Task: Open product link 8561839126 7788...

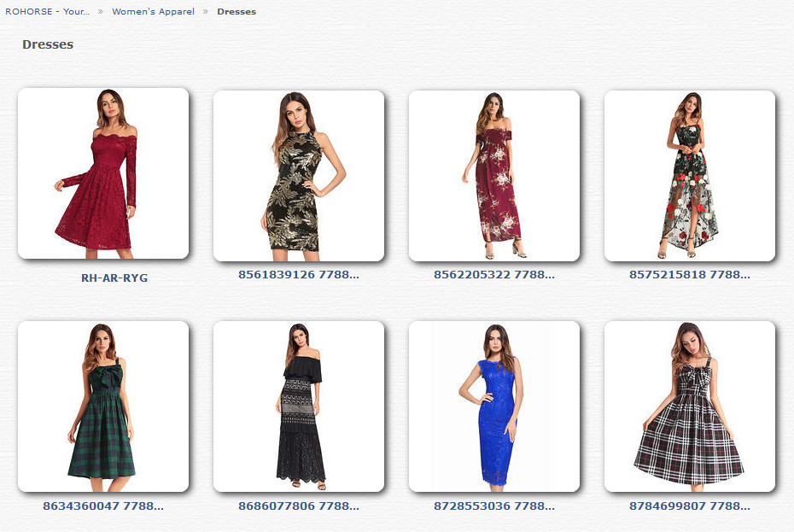Action: point(299,275)
